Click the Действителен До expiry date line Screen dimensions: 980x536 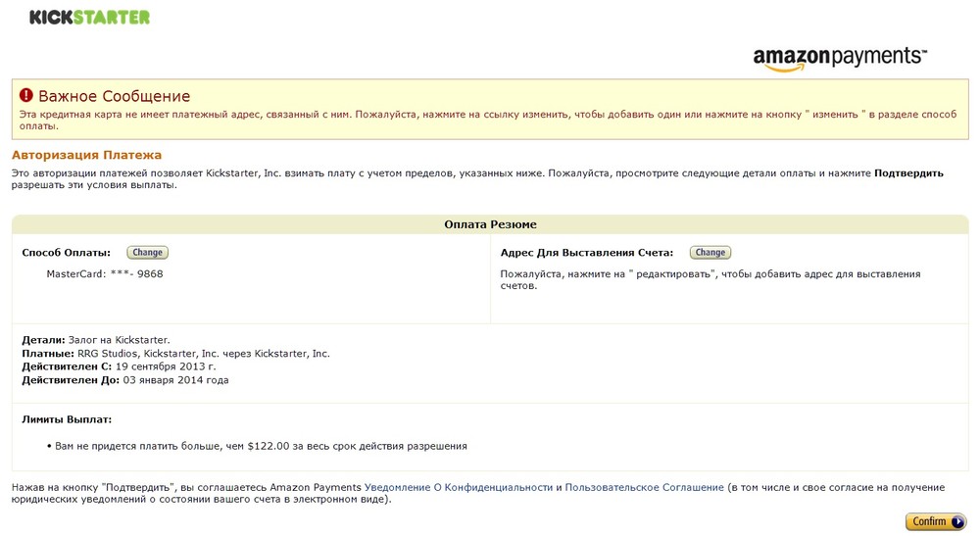tap(124, 380)
